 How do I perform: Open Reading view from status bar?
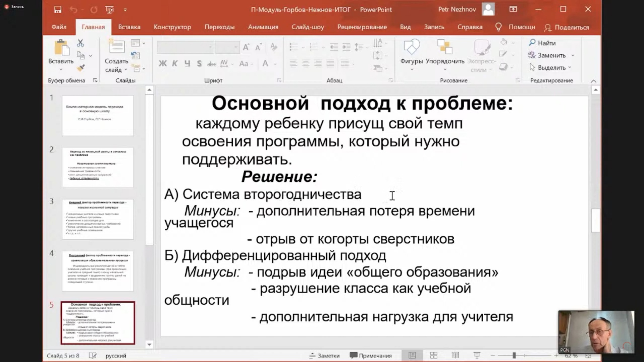455,355
